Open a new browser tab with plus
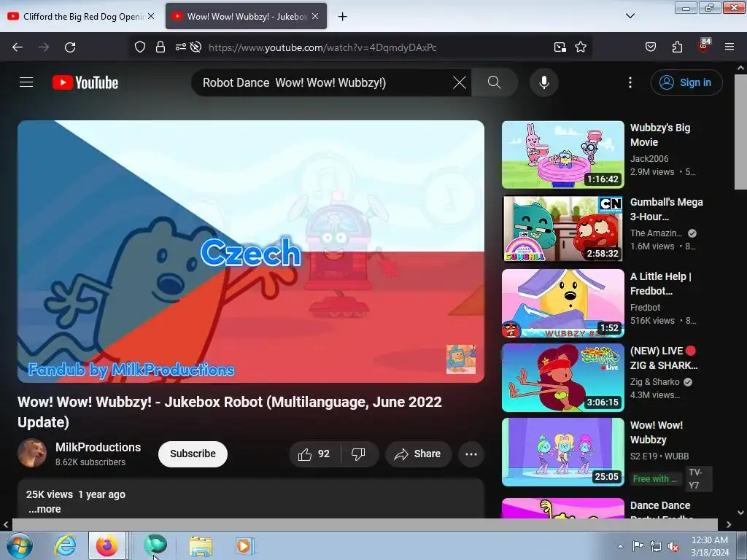The height and width of the screenshot is (560, 747). tap(343, 17)
